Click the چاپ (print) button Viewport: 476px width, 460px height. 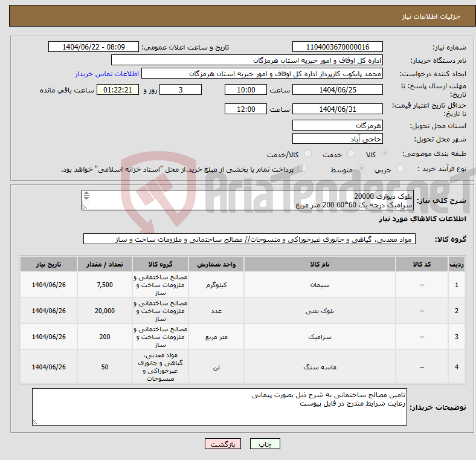(x=265, y=444)
